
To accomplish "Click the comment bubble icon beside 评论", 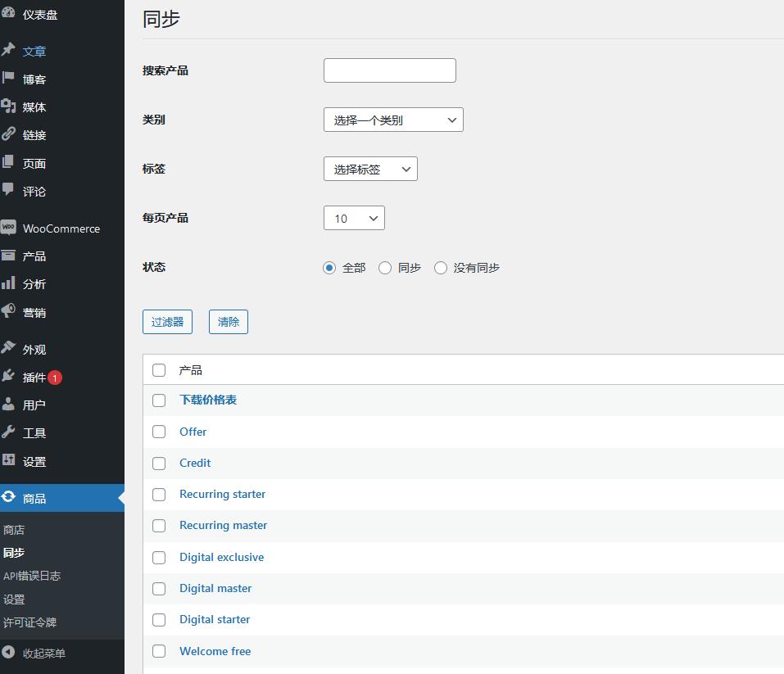I will coord(8,189).
